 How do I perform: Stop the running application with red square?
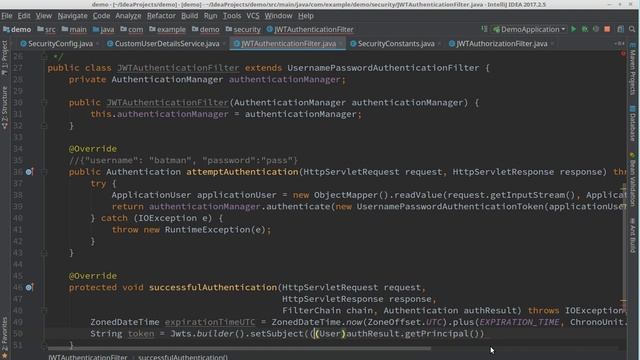[607, 29]
